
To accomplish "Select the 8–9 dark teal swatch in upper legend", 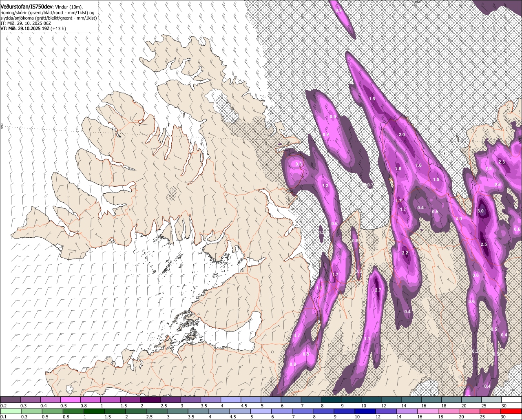I will click(331, 400).
